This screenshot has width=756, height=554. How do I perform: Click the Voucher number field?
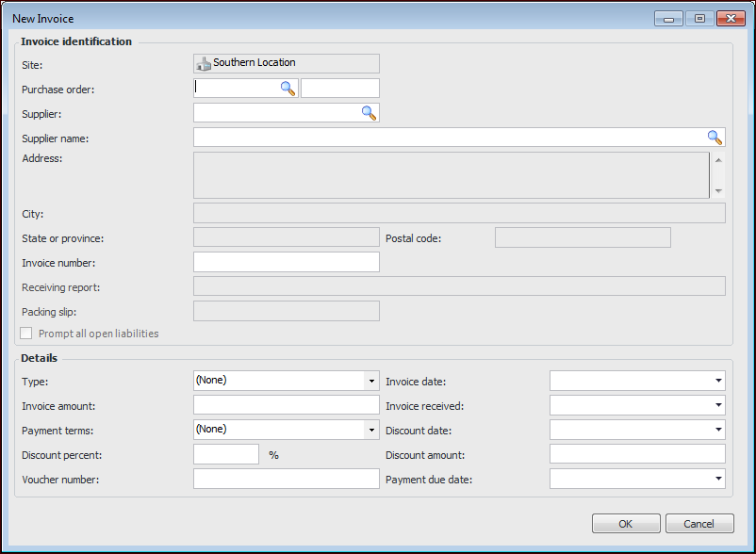[286, 479]
